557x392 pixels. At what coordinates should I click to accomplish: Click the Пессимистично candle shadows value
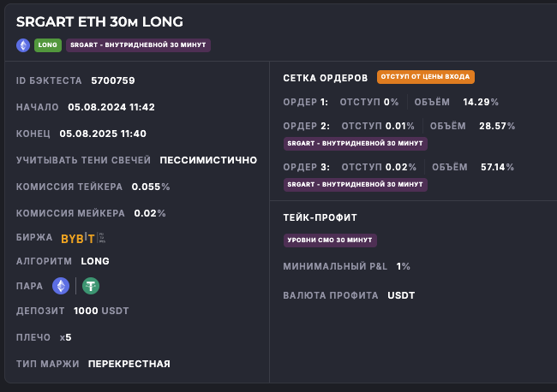point(208,160)
